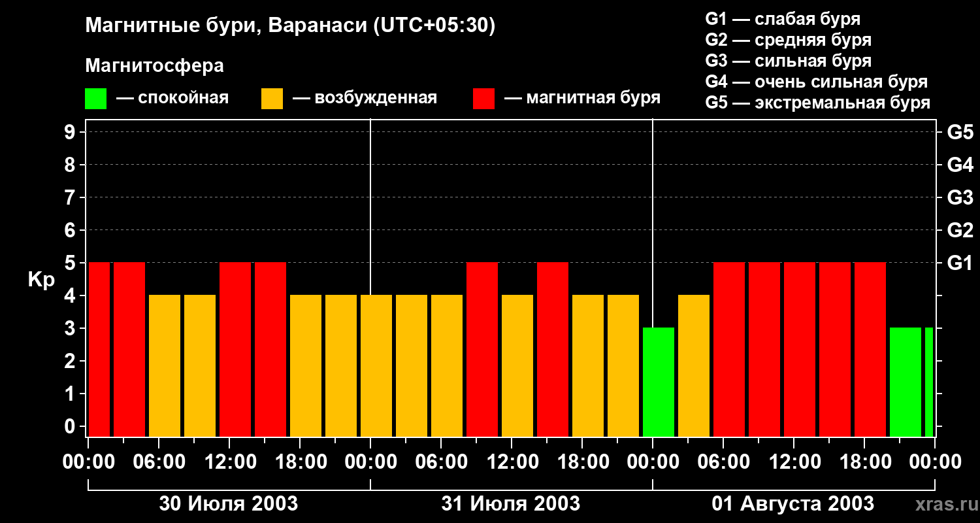This screenshot has width=980, height=523.
Task: Click the '31 Июля 2003' date label
Action: tap(511, 503)
